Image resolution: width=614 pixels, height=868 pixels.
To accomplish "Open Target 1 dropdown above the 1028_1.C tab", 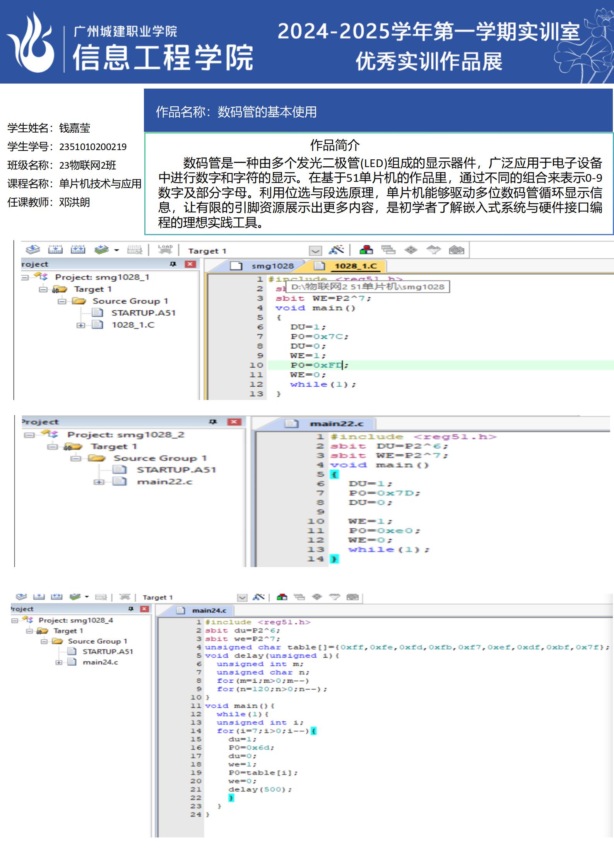I will pos(315,251).
